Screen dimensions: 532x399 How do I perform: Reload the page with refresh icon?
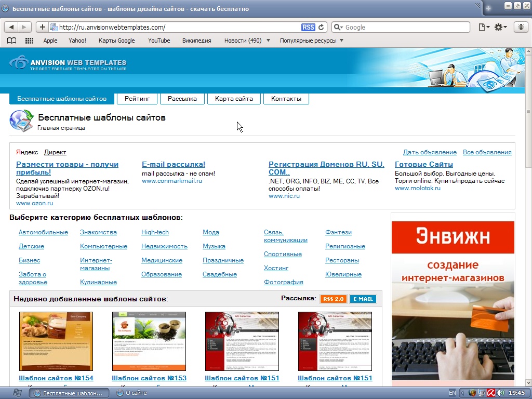pyautogui.click(x=321, y=27)
